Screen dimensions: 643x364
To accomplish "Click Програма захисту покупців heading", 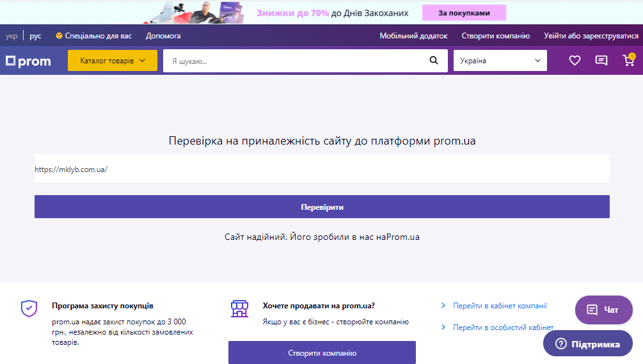I will 102,306.
